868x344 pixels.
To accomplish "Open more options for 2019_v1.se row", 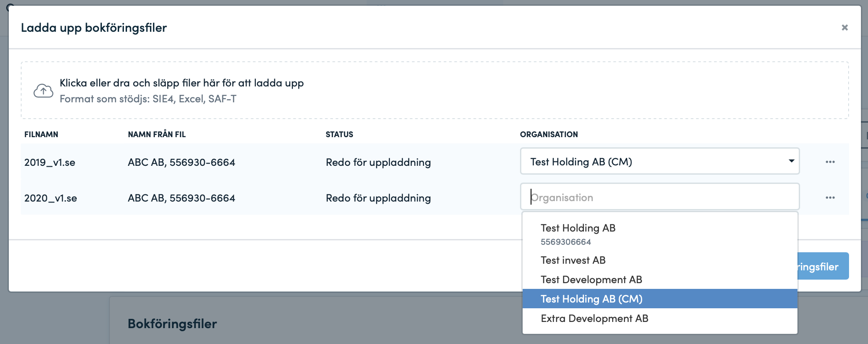I will point(830,162).
